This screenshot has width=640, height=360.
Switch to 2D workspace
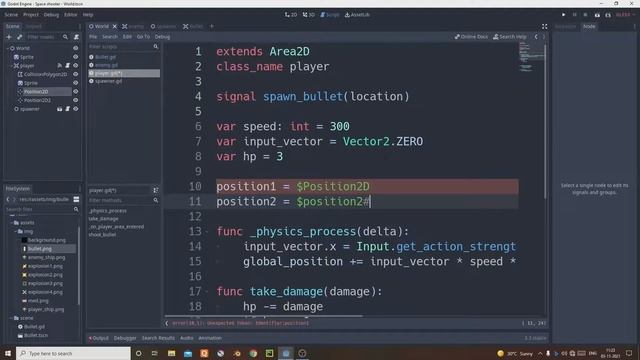click(x=291, y=15)
